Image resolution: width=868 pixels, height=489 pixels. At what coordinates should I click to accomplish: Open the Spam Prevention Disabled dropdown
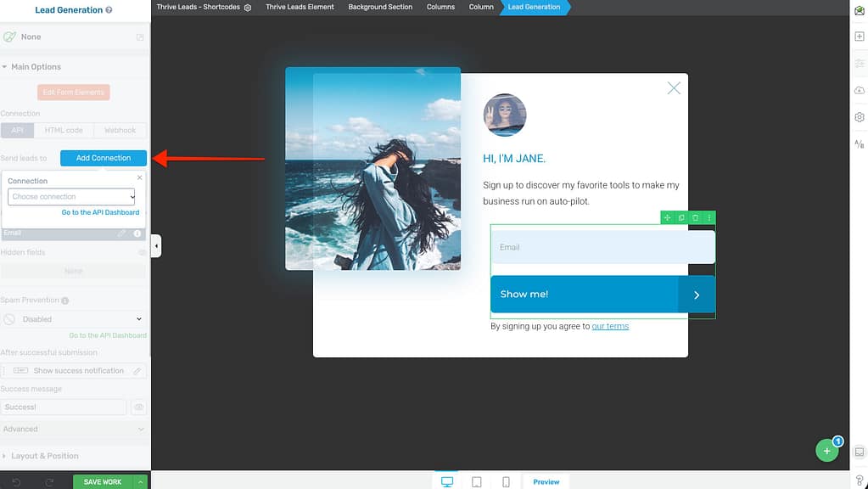point(73,319)
